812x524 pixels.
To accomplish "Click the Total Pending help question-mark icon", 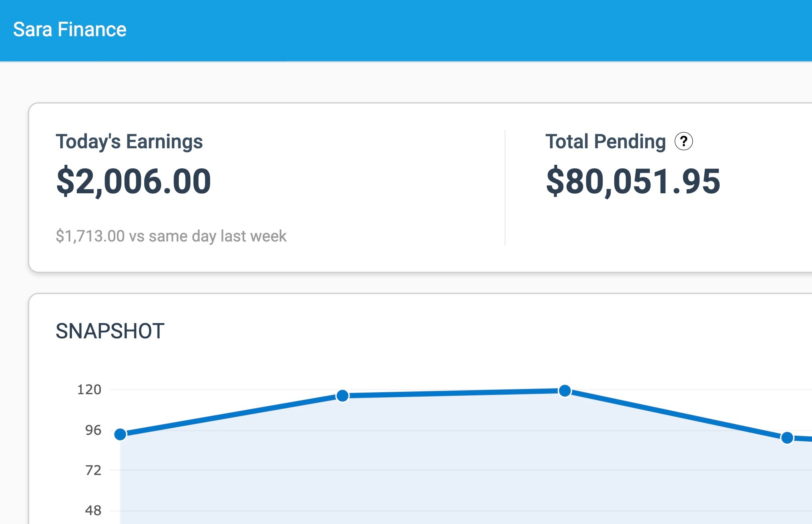I will pos(683,141).
